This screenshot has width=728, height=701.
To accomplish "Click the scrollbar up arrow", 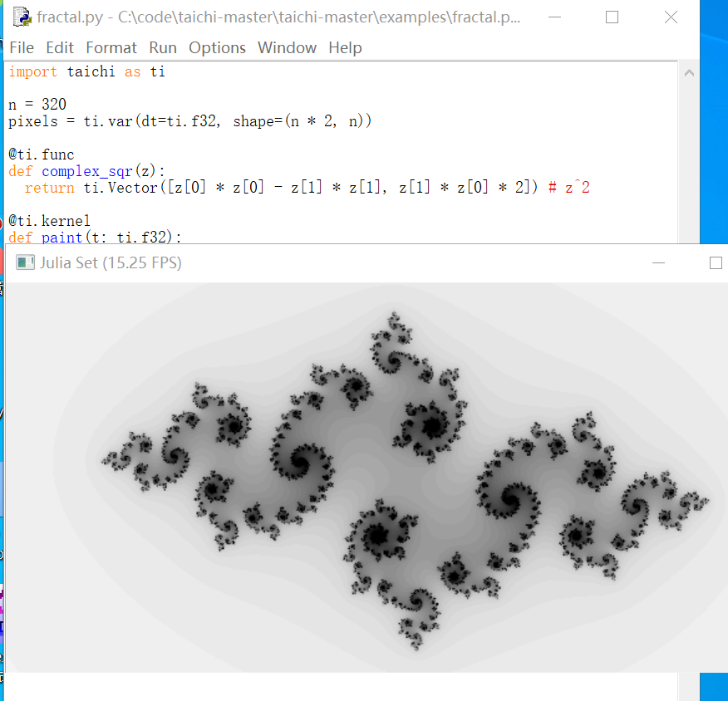I will 689,72.
